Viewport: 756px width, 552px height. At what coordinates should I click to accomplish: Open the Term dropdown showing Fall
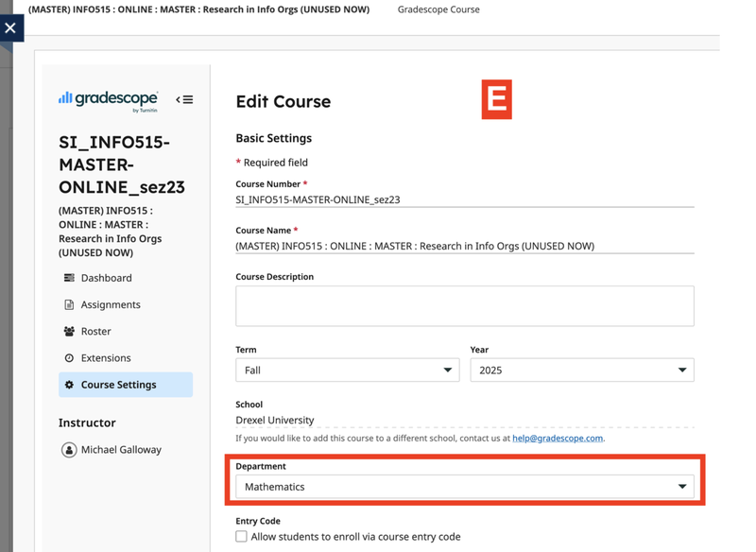point(347,370)
